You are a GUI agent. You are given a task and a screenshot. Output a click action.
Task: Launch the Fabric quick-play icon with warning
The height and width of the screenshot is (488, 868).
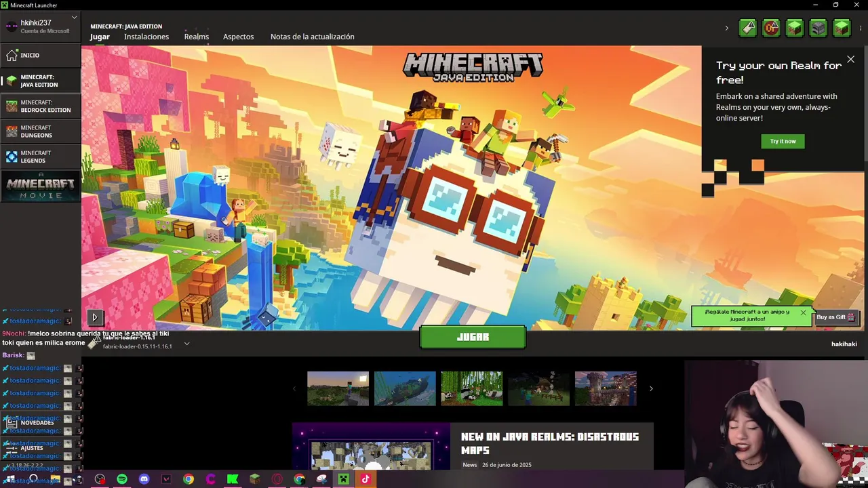tap(748, 28)
